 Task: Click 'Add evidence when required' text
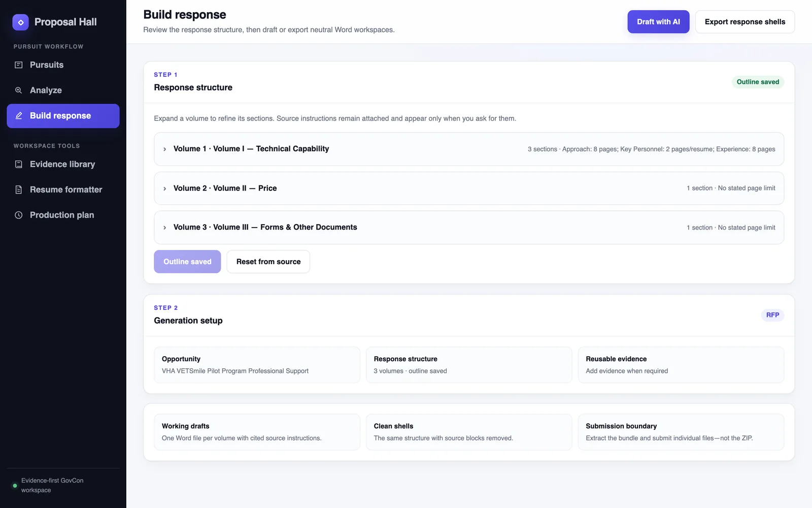(627, 371)
